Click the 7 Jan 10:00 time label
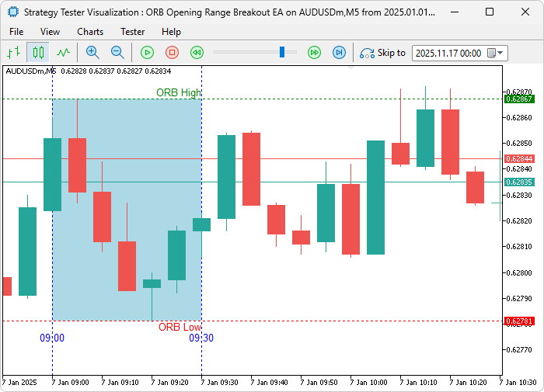 (x=368, y=382)
